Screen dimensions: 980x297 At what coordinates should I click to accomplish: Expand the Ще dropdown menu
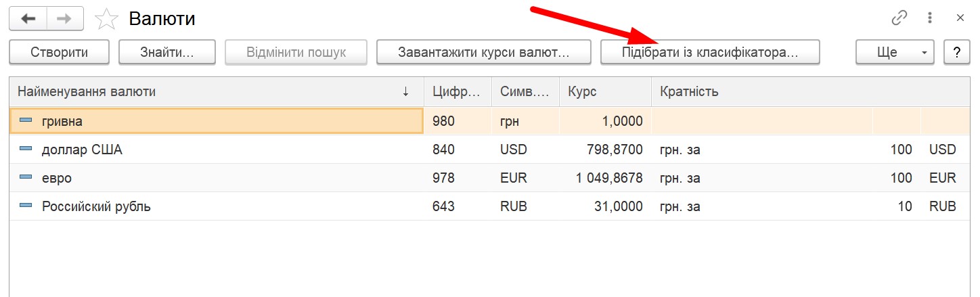[x=895, y=52]
